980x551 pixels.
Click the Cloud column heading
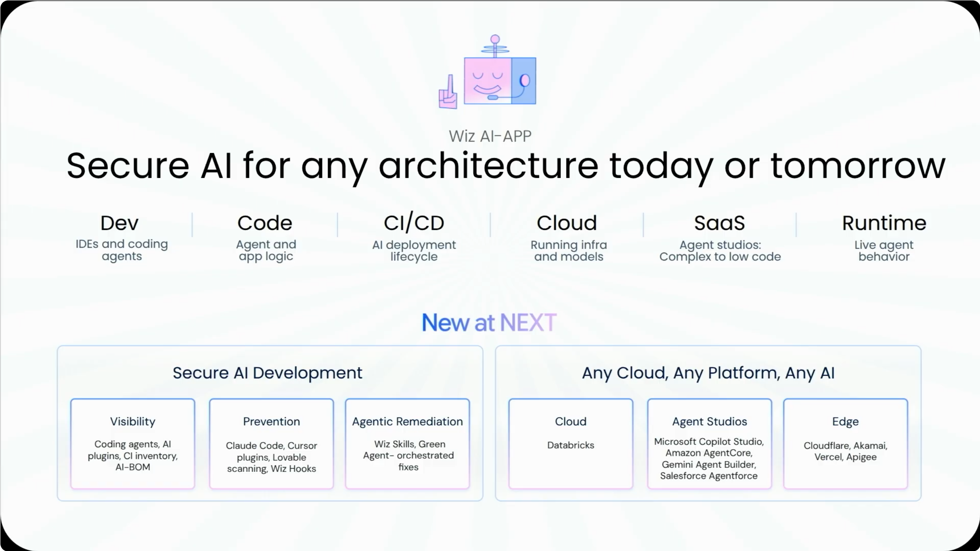point(567,223)
